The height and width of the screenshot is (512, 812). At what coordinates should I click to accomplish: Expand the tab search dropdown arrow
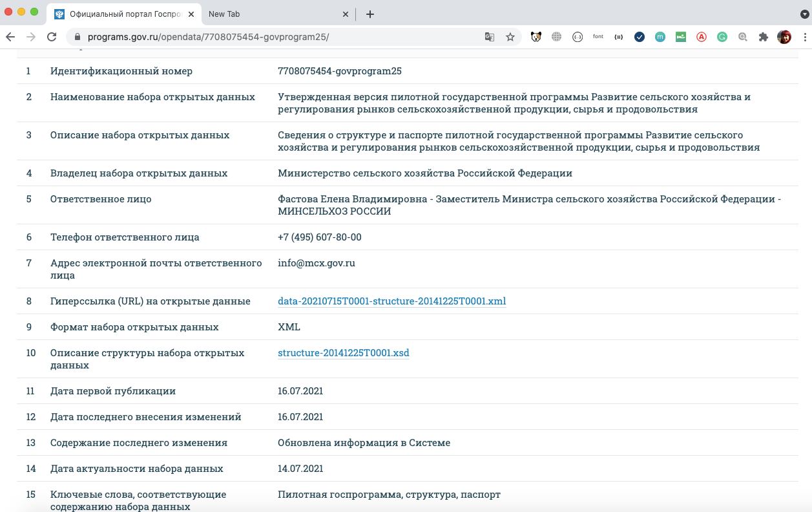804,14
